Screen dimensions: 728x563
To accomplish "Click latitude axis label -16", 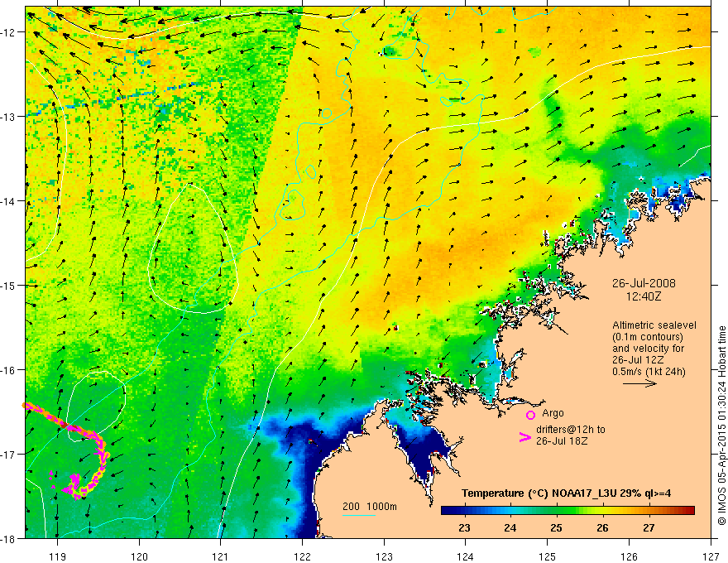I will (9, 370).
